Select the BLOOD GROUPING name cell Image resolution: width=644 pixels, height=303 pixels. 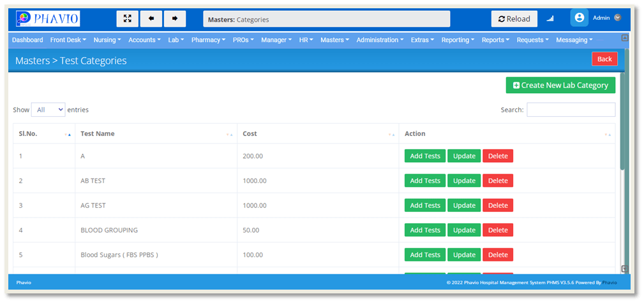(156, 230)
